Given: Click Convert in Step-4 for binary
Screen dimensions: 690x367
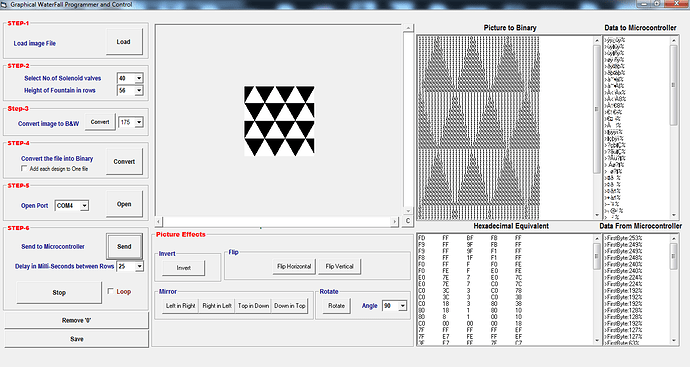Looking at the screenshot, I should [124, 161].
